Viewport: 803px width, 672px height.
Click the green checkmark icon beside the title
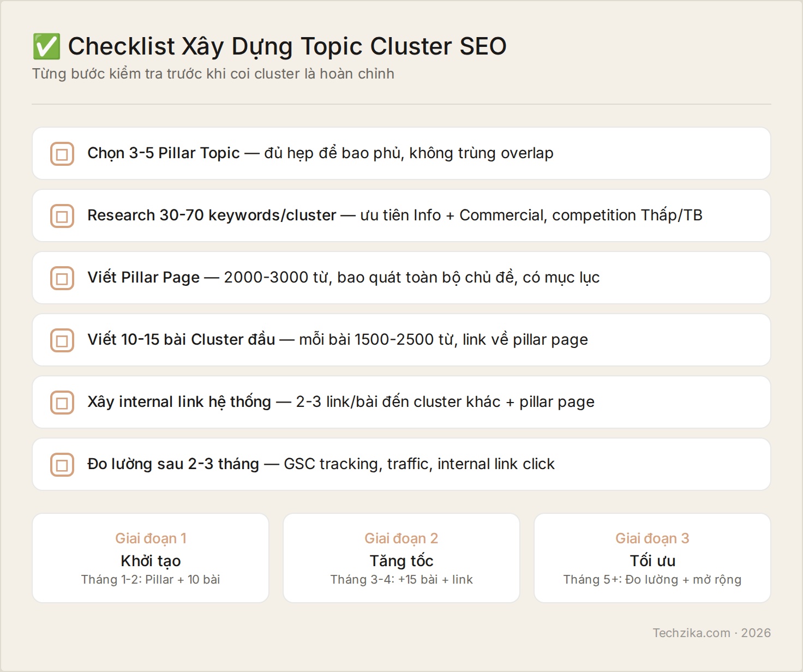[x=46, y=46]
